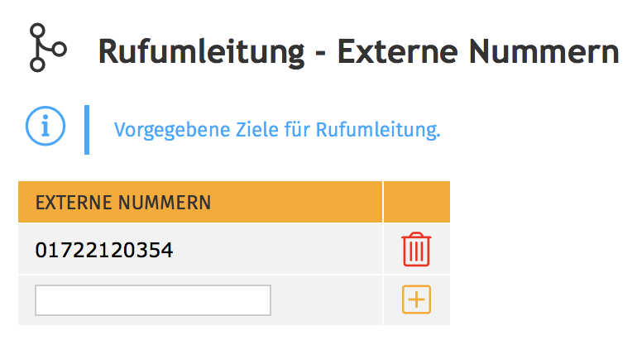Click the blue vertical bar beside info icon
This screenshot has height=364, width=637.
(x=87, y=130)
